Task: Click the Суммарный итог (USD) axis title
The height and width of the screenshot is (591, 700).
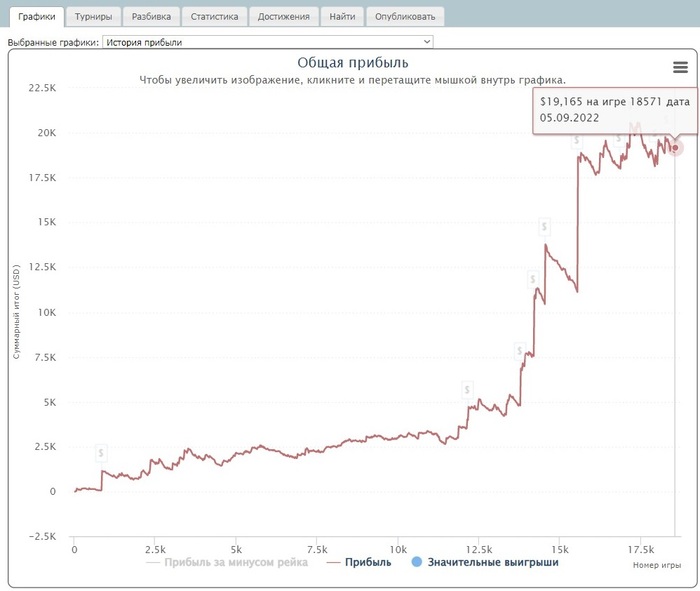Action: [x=17, y=312]
